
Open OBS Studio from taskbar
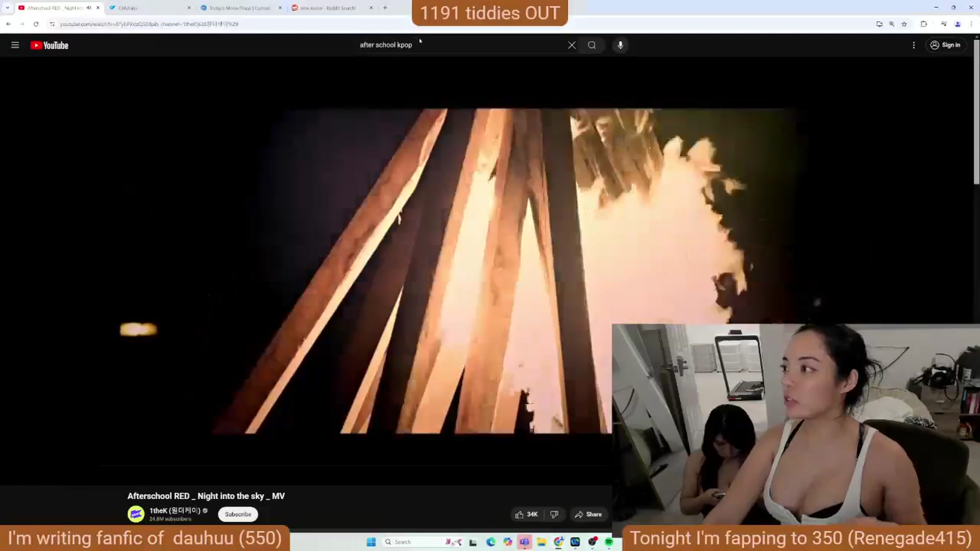tap(592, 542)
